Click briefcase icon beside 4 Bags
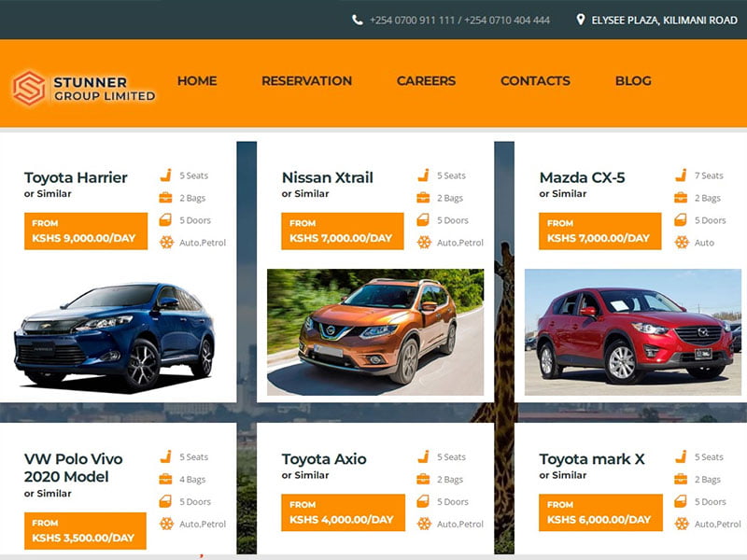 (166, 479)
